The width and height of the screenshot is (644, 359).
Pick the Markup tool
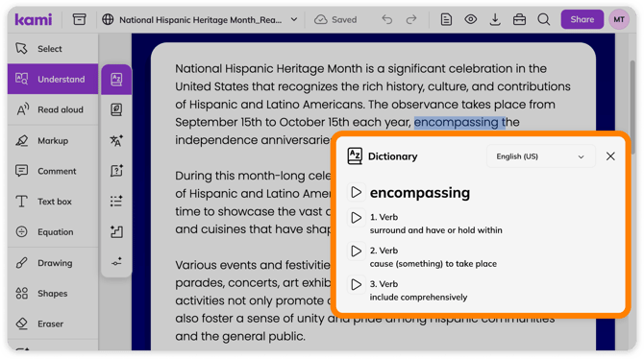point(53,140)
